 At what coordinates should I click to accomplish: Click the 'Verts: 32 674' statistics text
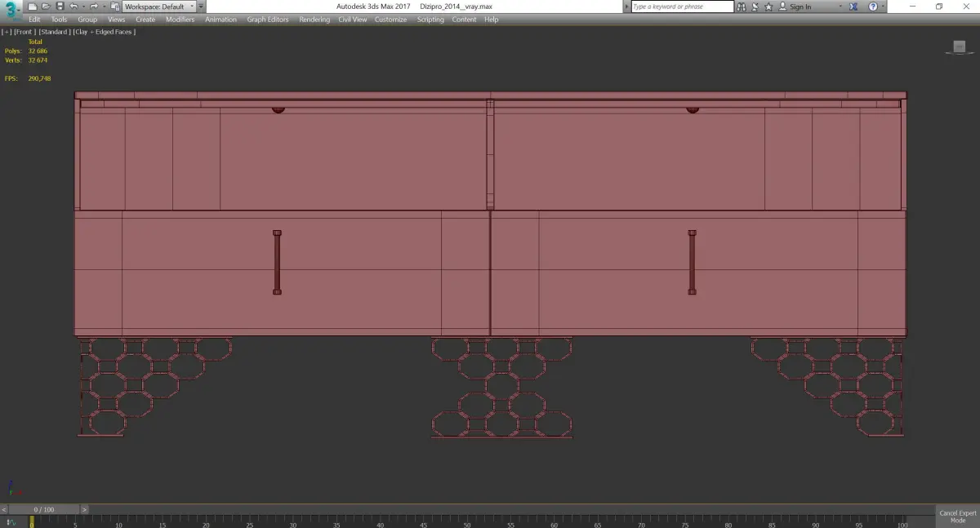26,60
